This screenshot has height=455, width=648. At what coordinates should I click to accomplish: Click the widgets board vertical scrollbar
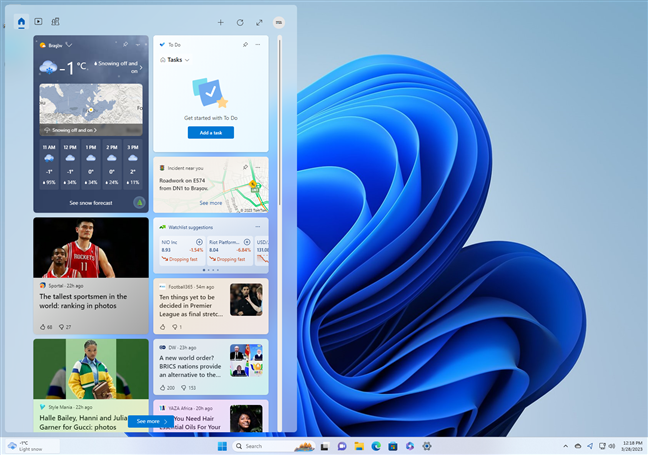(280, 122)
